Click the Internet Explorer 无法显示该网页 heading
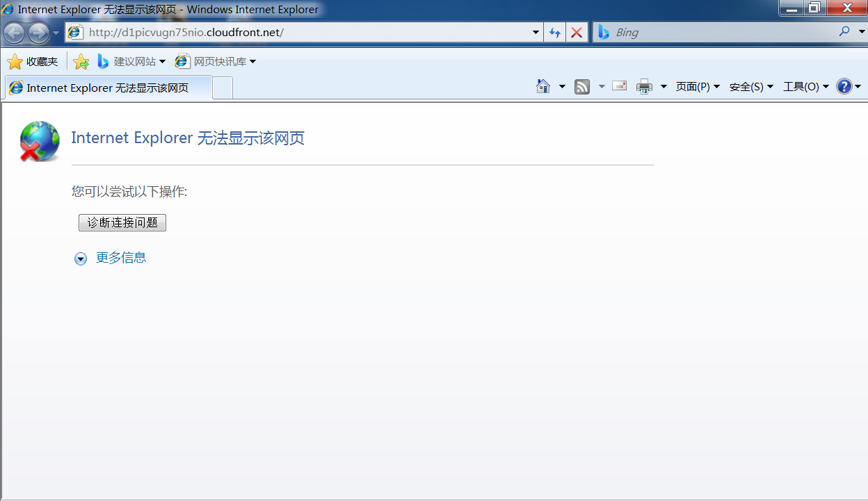 point(188,138)
